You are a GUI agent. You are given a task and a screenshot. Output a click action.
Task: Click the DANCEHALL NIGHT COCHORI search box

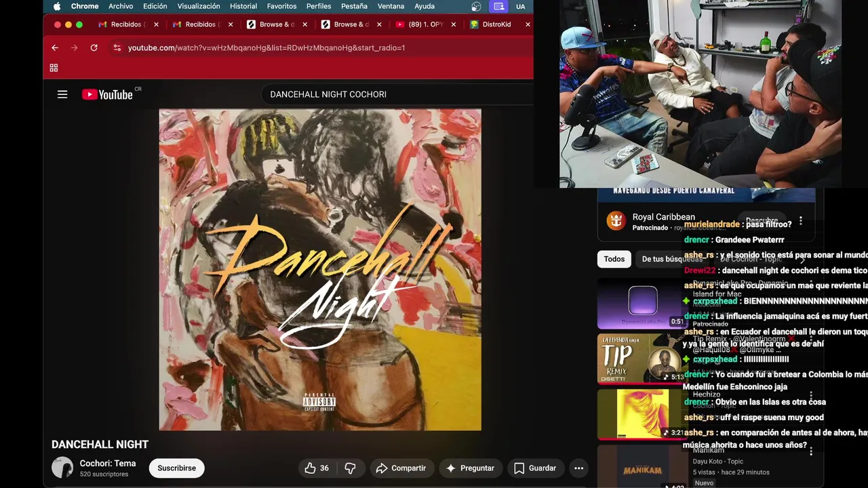pos(397,94)
